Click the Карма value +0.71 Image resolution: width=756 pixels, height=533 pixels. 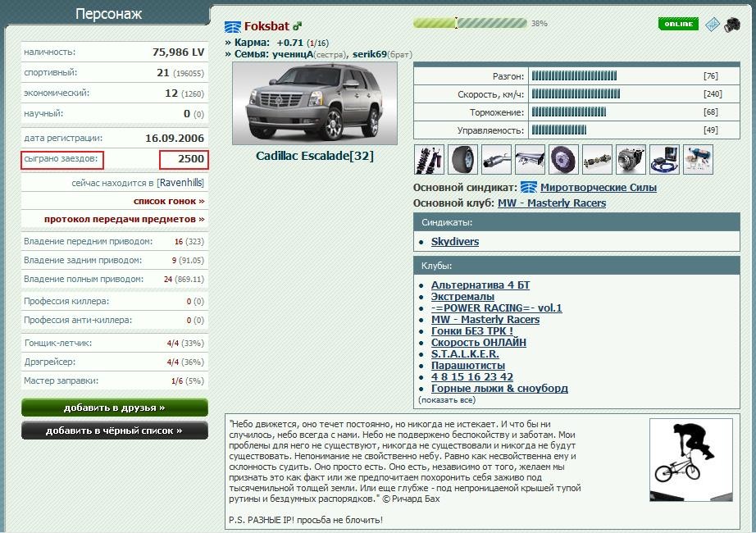[289, 43]
